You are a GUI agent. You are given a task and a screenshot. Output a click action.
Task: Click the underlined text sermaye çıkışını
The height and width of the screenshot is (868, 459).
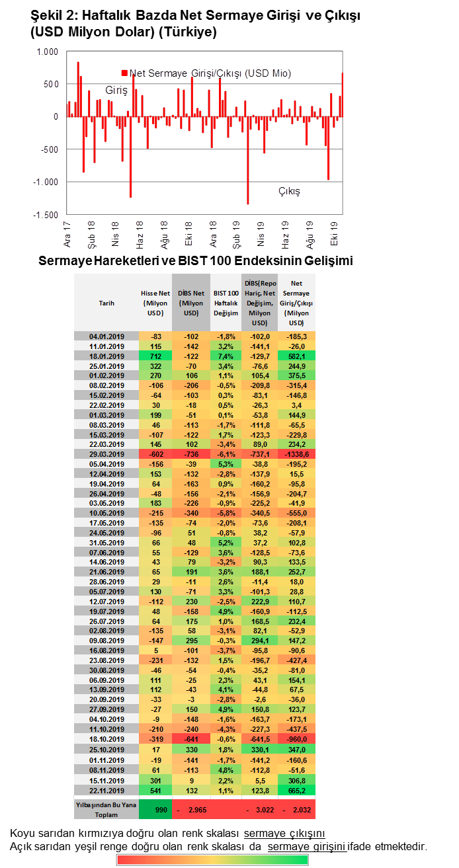[x=284, y=832]
